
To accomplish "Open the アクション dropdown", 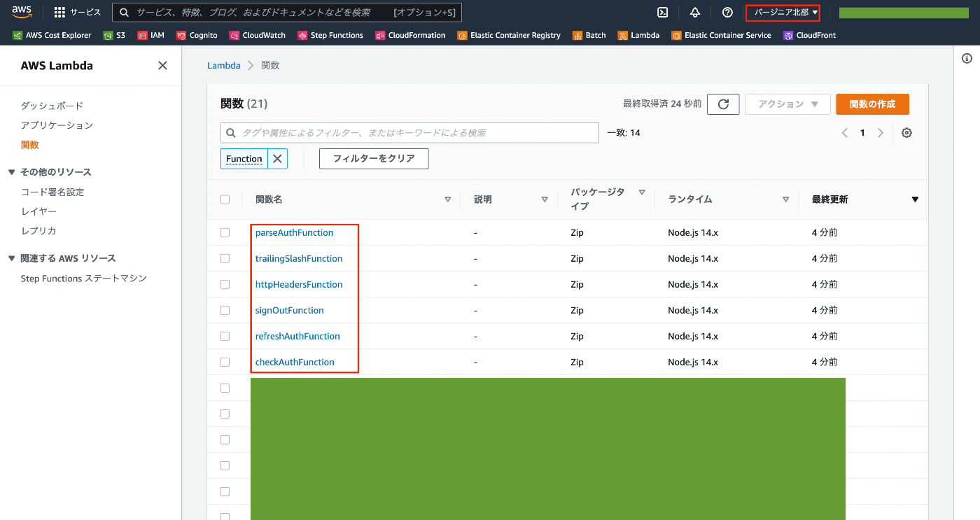I will tap(788, 104).
